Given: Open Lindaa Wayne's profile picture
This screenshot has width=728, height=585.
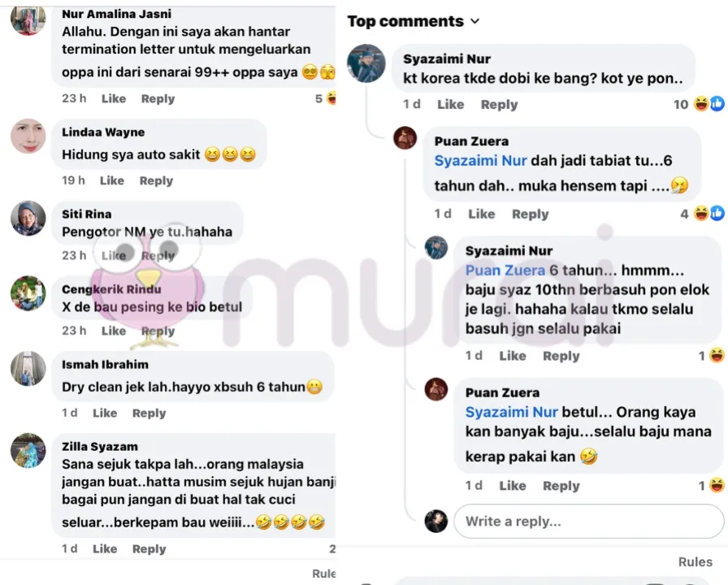Looking at the screenshot, I should 28,136.
